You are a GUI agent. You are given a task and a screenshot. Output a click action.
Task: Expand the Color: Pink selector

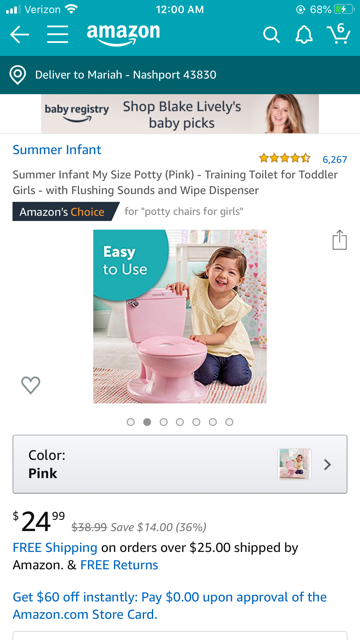pos(180,464)
